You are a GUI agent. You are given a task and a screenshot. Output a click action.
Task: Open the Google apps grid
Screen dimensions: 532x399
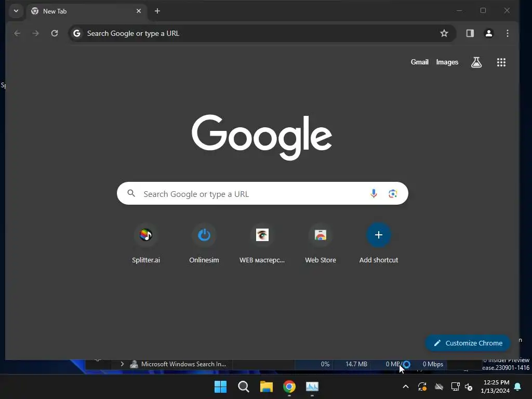point(501,62)
